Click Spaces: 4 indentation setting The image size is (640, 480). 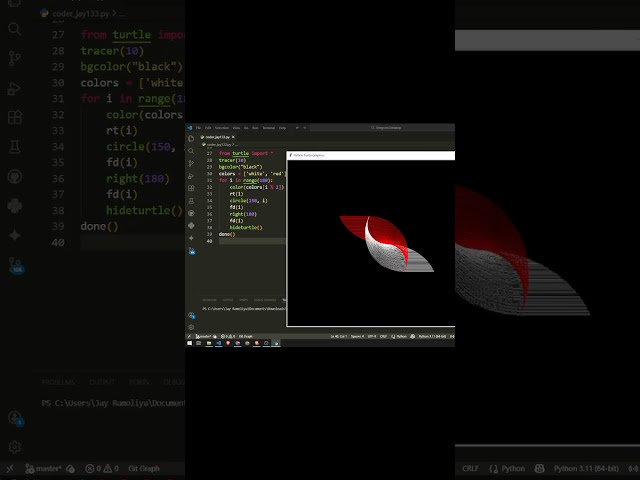coord(357,336)
